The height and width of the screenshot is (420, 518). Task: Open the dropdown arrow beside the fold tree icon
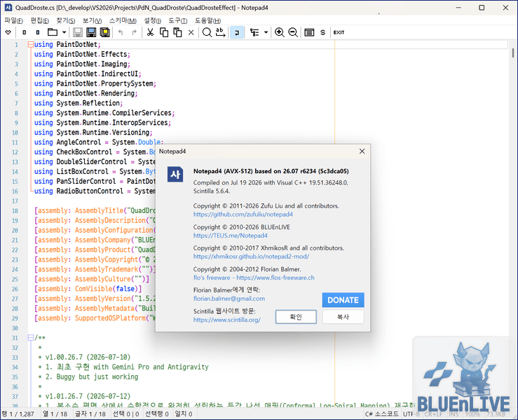click(266, 32)
